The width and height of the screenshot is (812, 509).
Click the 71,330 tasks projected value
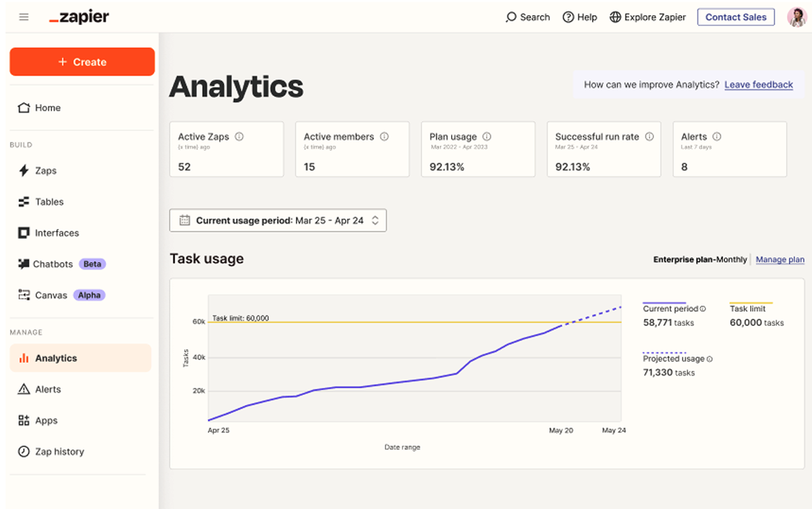click(x=669, y=372)
